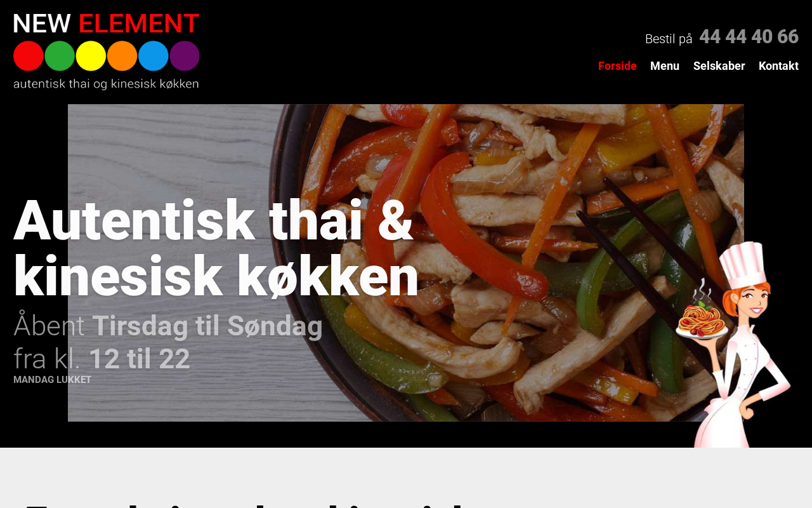Click the yellow circle in the logo
The image size is (812, 508).
click(x=91, y=56)
